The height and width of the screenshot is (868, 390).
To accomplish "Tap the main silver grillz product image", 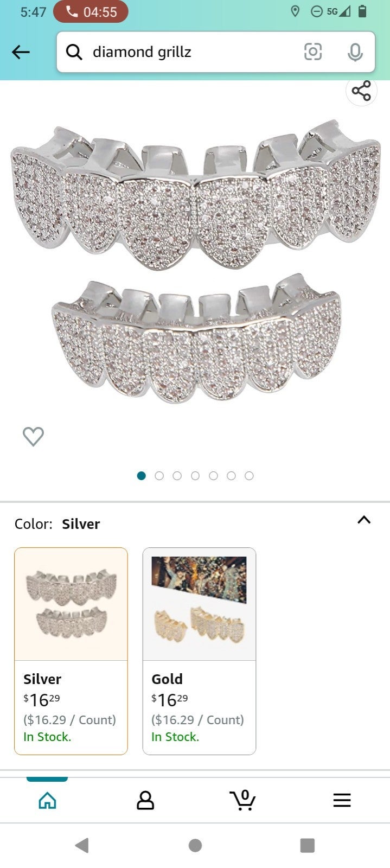I will coord(195,263).
